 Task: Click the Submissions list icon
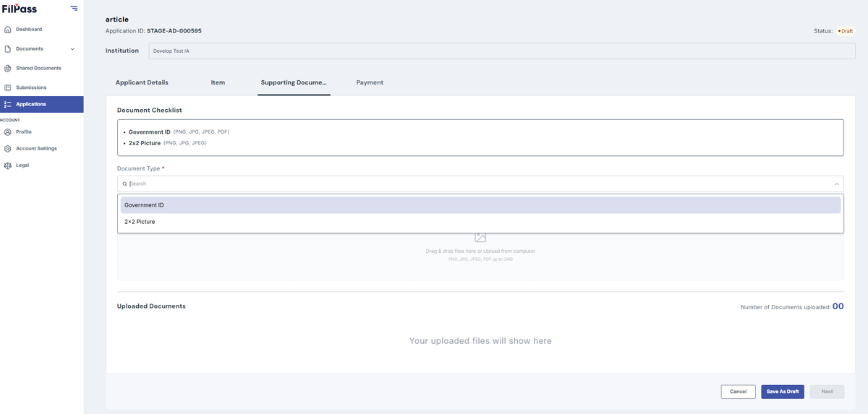click(x=8, y=87)
